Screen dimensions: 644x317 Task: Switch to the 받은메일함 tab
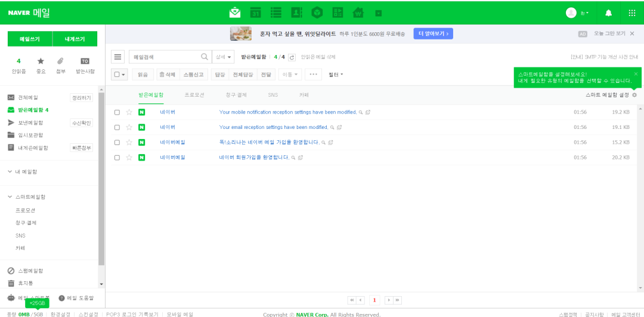pyautogui.click(x=151, y=95)
